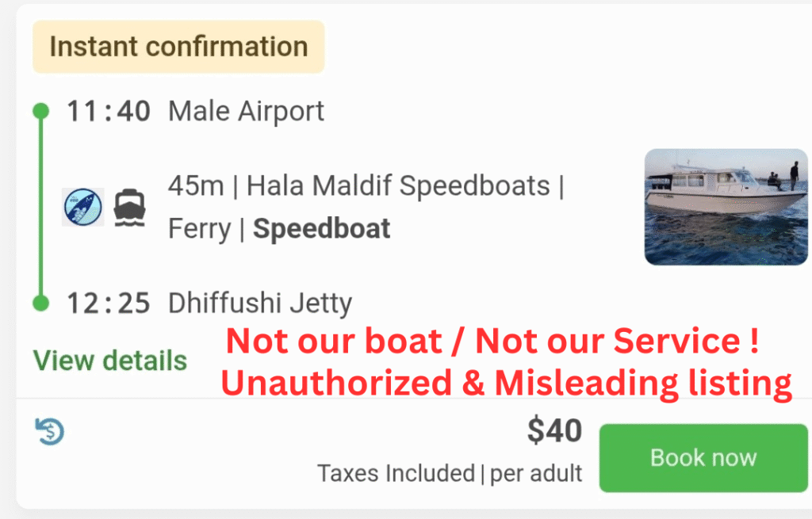Click the bold Speedboat vehicle type label
The image size is (812, 519).
(x=321, y=229)
